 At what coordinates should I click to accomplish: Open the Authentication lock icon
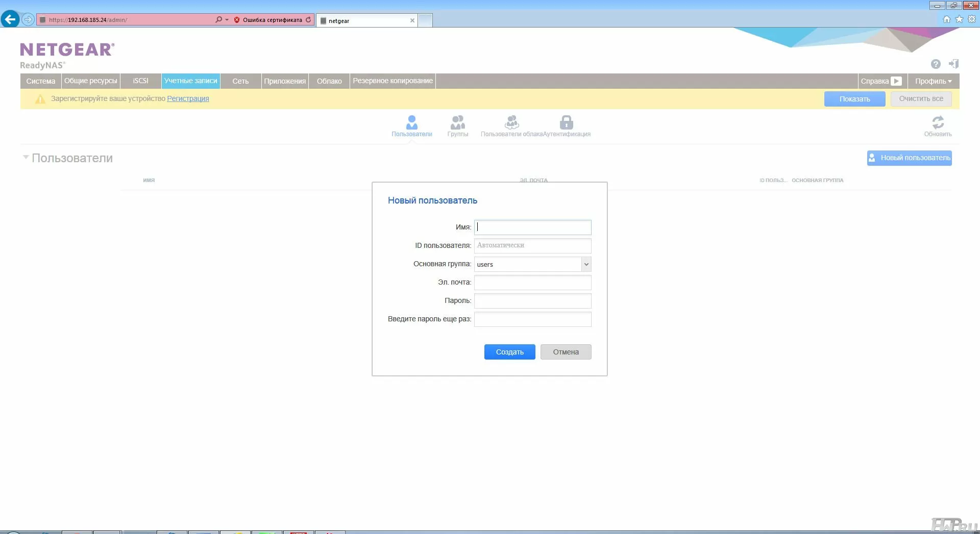click(566, 123)
